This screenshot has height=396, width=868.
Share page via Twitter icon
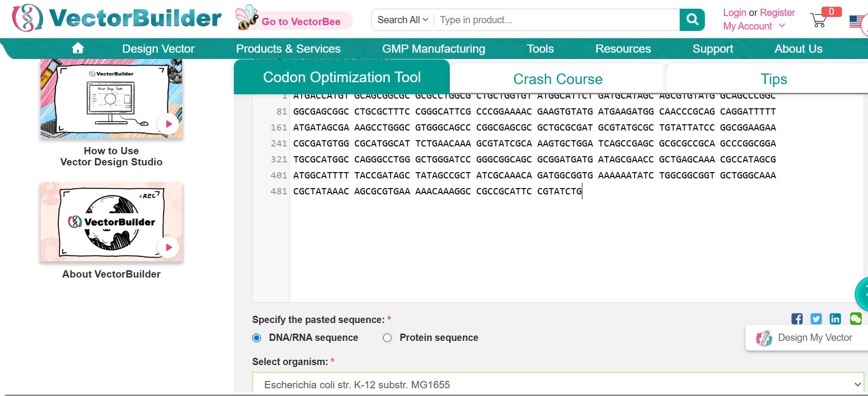click(816, 319)
